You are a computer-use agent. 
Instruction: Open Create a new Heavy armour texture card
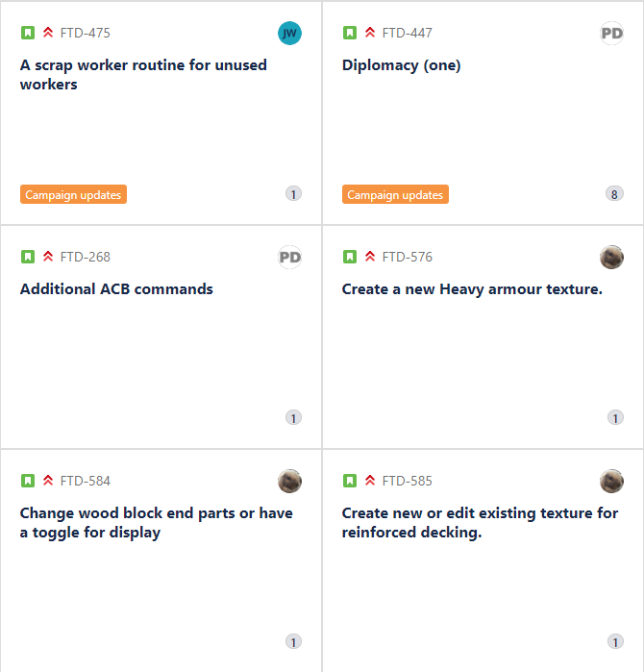(472, 289)
